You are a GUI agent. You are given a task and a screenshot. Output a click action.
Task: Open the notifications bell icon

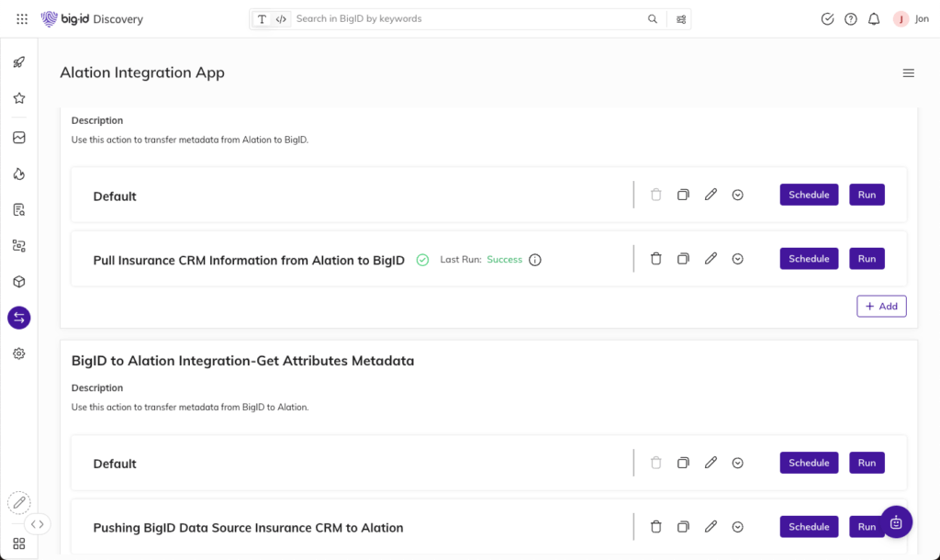874,19
